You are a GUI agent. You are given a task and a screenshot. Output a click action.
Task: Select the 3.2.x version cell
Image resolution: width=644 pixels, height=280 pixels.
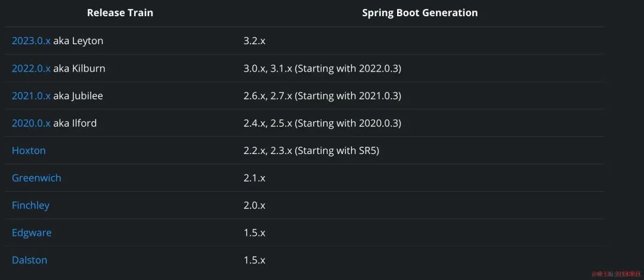(254, 41)
